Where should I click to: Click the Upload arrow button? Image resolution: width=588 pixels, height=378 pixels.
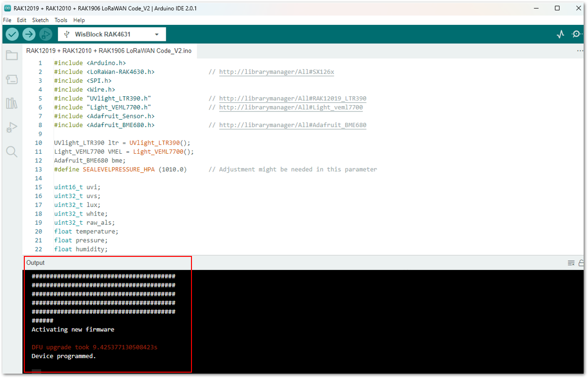pos(29,34)
